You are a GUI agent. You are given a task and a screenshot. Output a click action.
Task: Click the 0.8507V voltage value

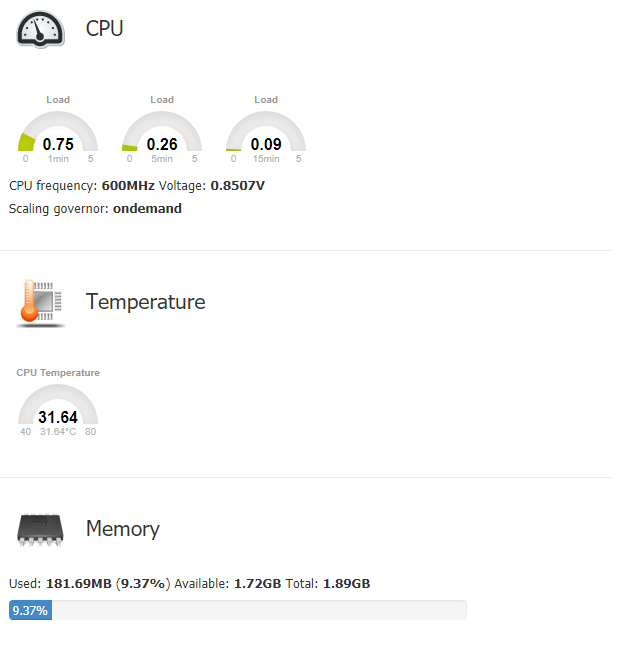237,186
